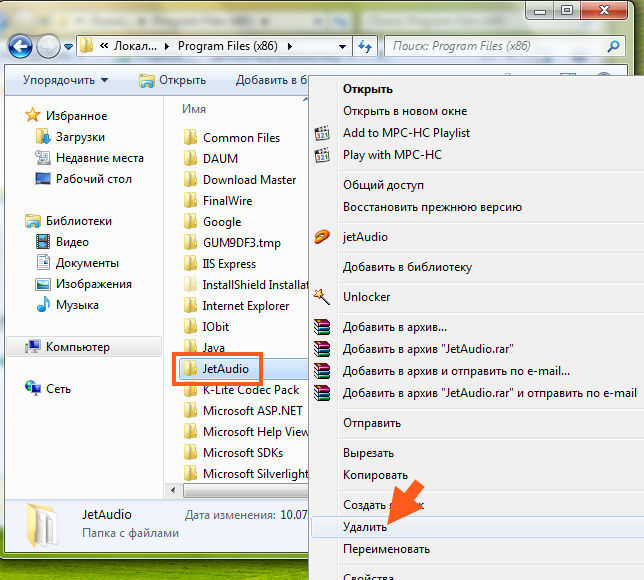
Task: Open the Упорядочить dropdown menu
Action: point(65,80)
